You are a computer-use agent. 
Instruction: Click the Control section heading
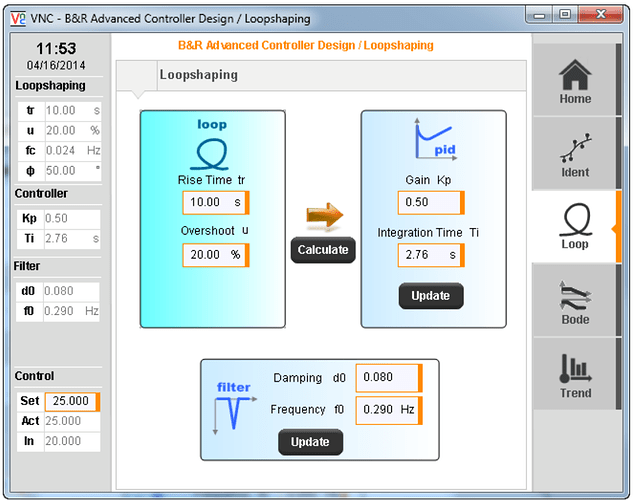pyautogui.click(x=34, y=376)
